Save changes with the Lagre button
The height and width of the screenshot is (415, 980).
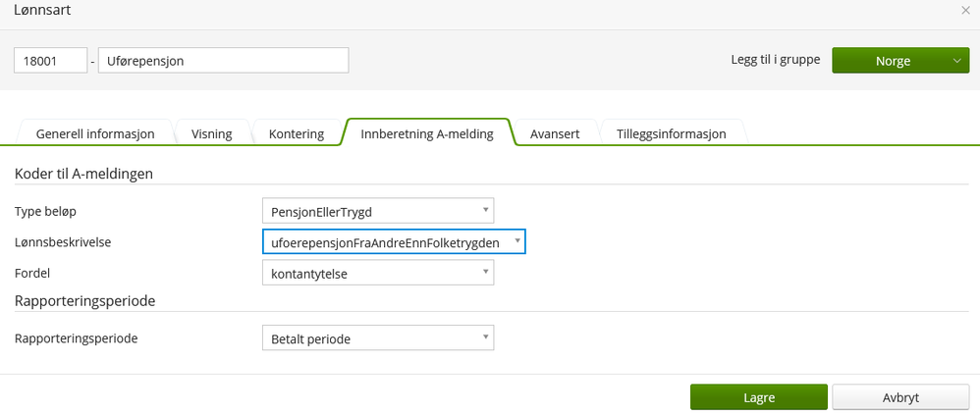click(759, 397)
